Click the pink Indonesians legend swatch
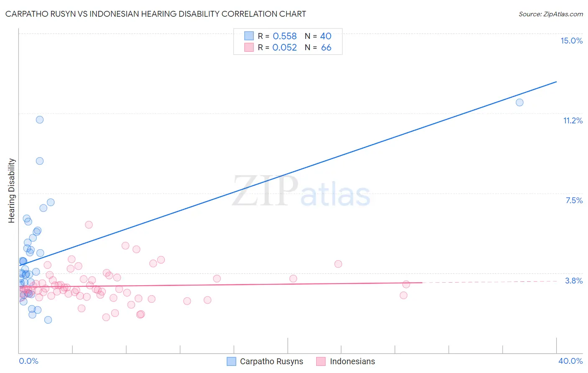 [x=321, y=361]
